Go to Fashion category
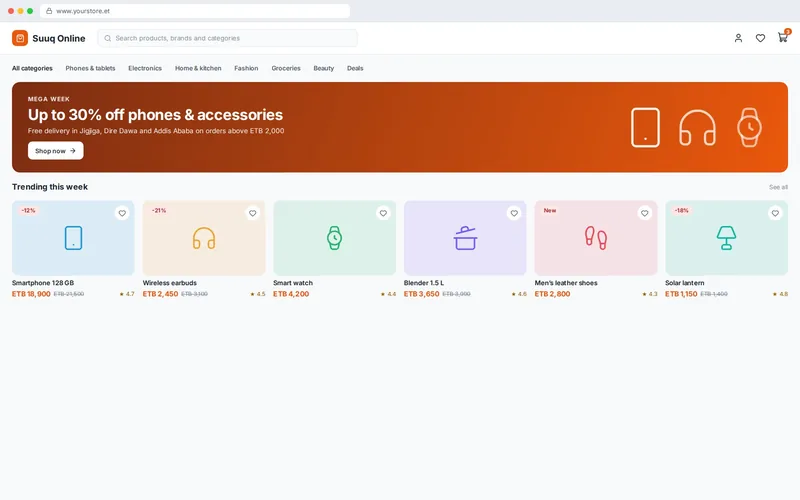Viewport: 800px width, 500px height. [x=246, y=68]
